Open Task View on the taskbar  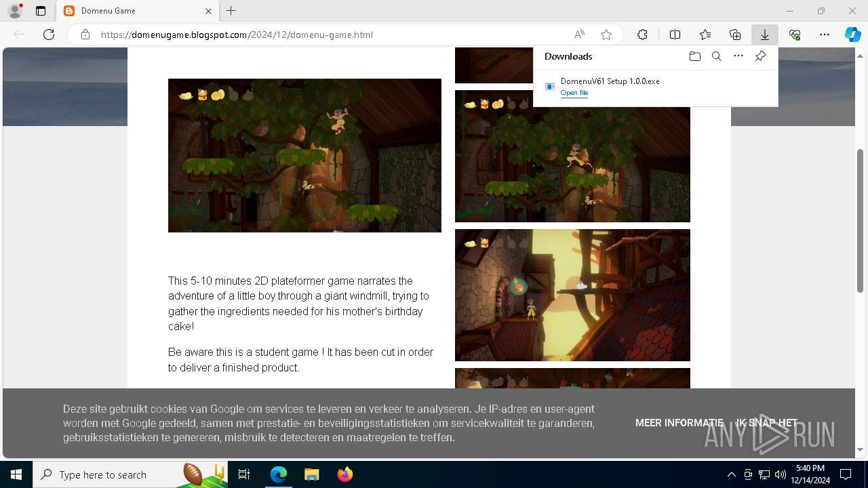coord(244,474)
